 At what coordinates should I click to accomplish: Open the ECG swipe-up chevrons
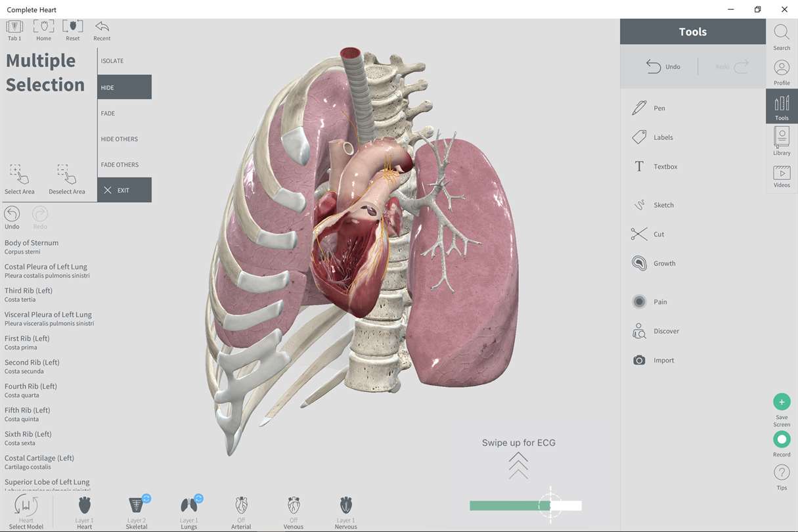[518, 465]
